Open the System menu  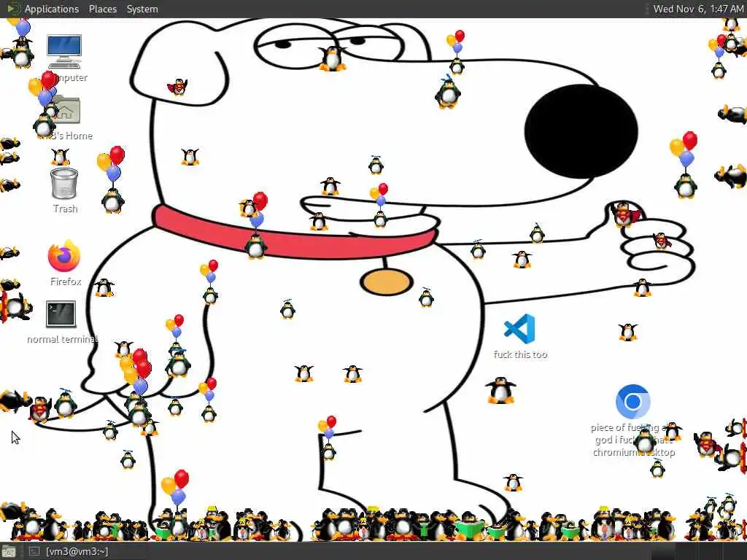pos(142,9)
